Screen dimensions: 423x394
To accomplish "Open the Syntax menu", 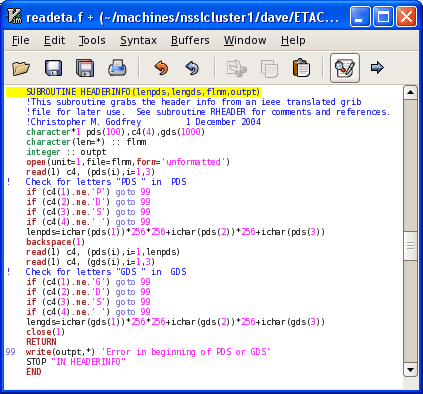I will point(138,40).
